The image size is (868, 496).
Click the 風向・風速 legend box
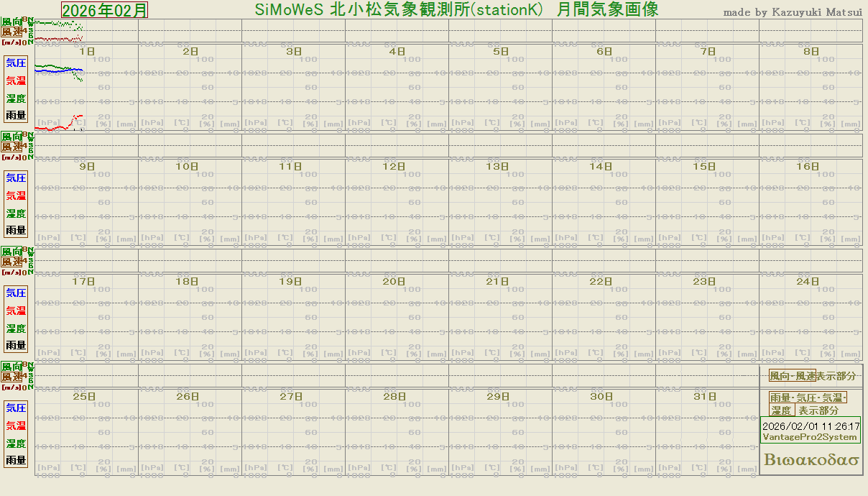point(792,376)
